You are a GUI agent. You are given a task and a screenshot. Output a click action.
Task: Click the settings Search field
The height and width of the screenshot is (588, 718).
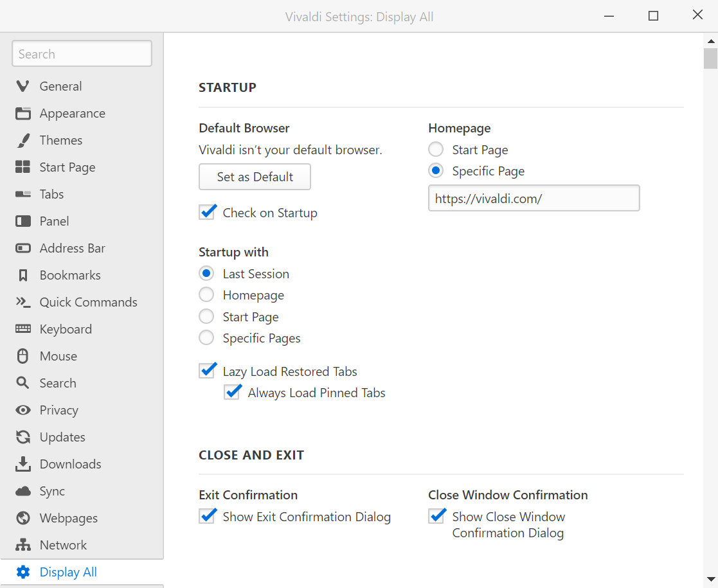(x=82, y=53)
